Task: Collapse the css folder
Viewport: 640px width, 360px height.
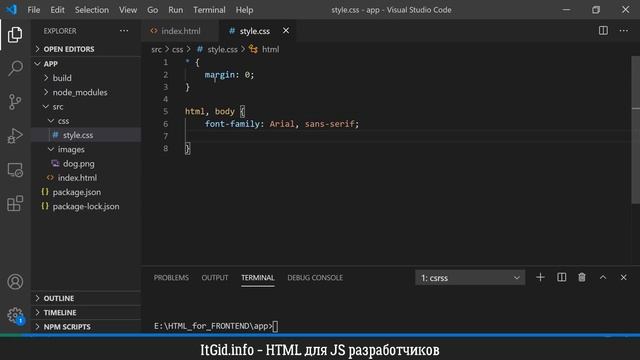Action: tap(86, 121)
